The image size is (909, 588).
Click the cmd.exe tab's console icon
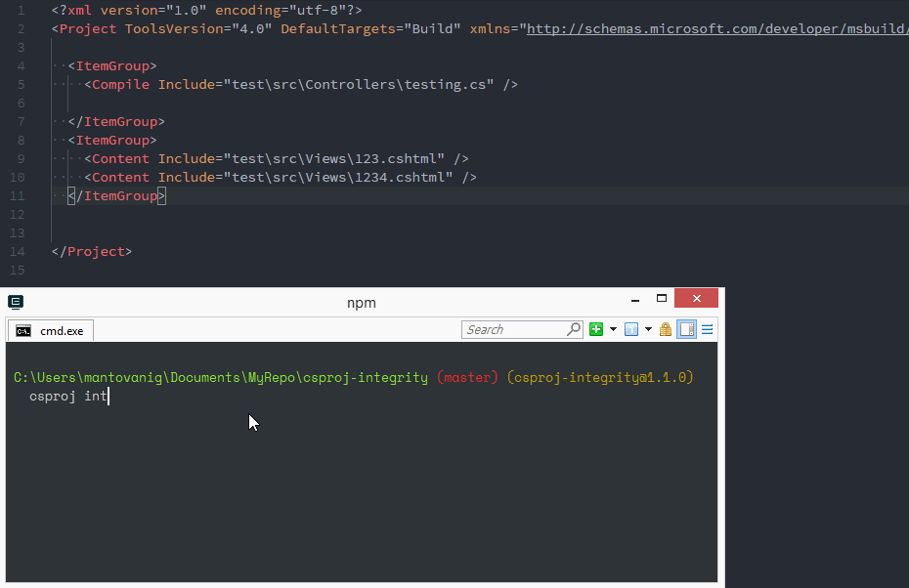click(x=23, y=331)
